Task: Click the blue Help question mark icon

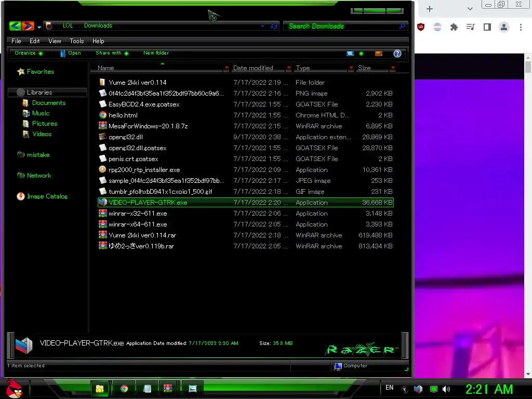Action: [x=397, y=54]
